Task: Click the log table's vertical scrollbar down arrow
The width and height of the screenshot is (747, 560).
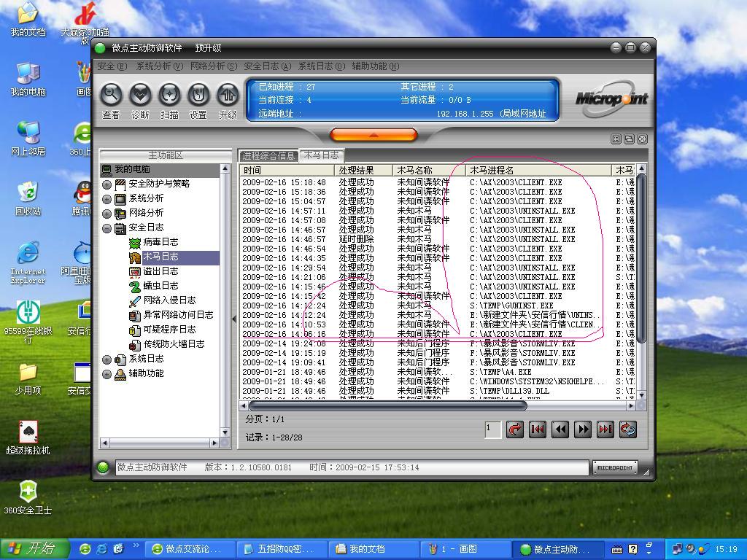Action: pos(641,394)
